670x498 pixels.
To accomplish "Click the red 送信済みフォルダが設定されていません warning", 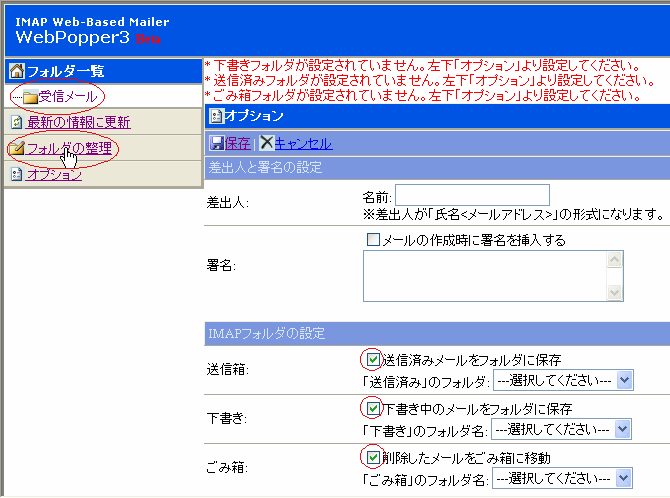I will [x=430, y=80].
